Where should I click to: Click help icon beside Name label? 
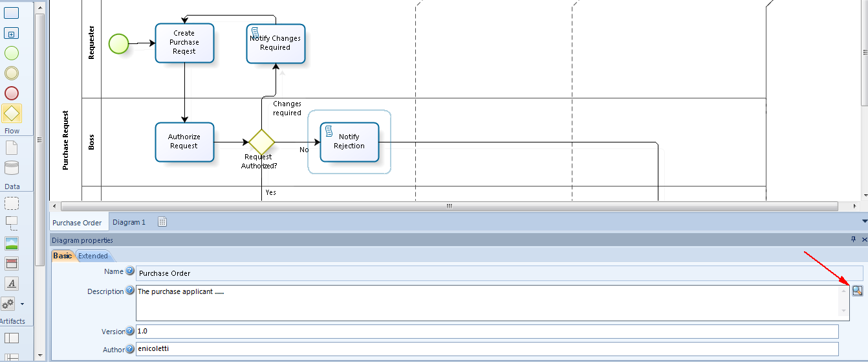pyautogui.click(x=130, y=271)
